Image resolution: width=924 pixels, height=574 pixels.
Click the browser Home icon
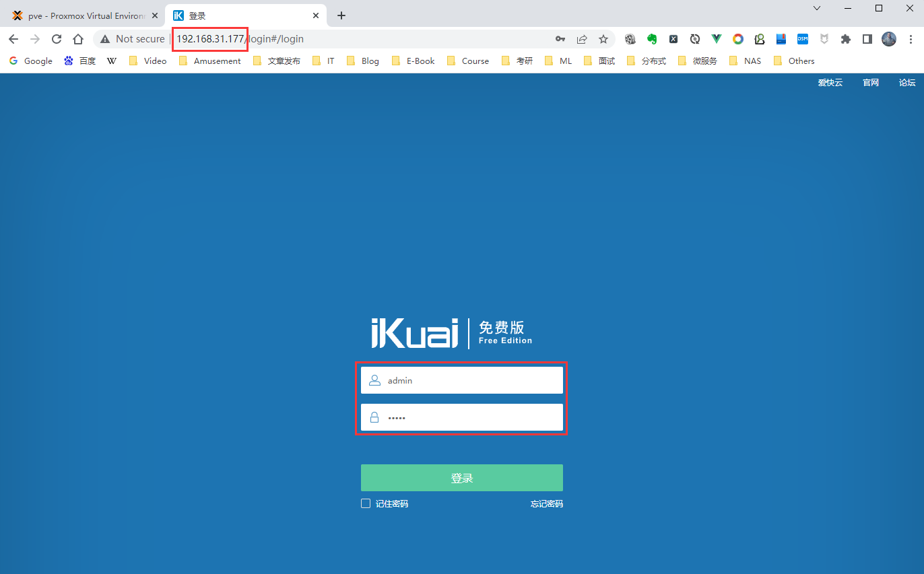[x=78, y=39]
